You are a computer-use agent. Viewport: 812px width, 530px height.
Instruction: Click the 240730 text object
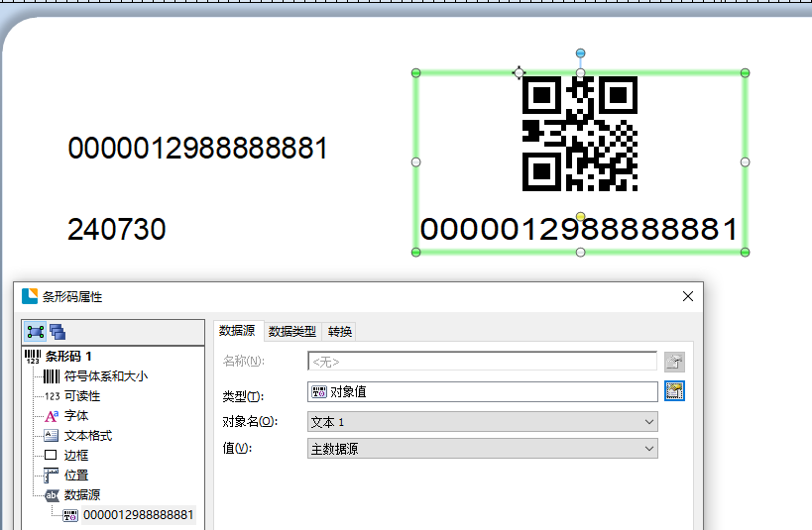(x=117, y=229)
